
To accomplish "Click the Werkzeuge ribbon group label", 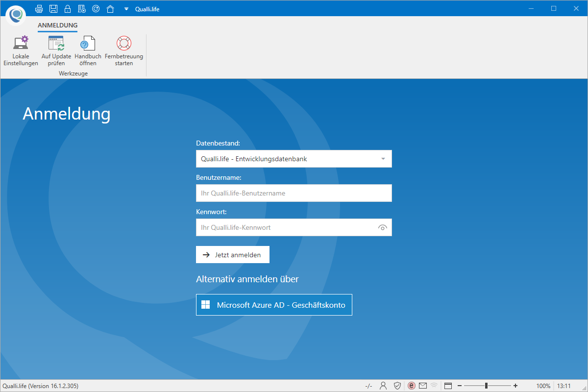I will click(73, 73).
